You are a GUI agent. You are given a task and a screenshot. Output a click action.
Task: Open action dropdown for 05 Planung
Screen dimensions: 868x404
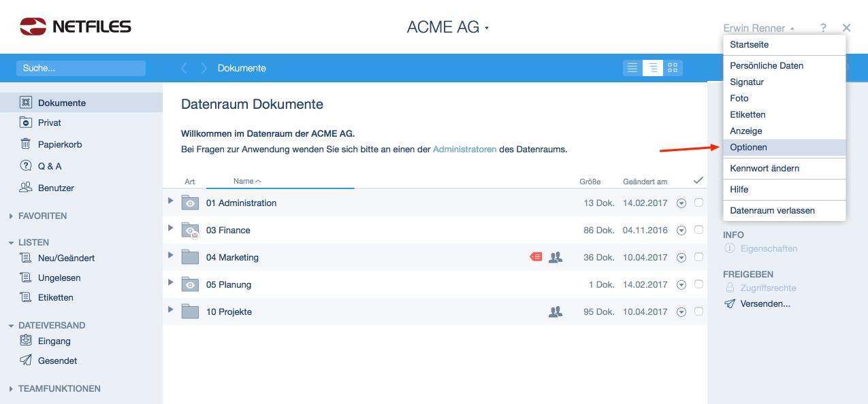click(x=681, y=284)
